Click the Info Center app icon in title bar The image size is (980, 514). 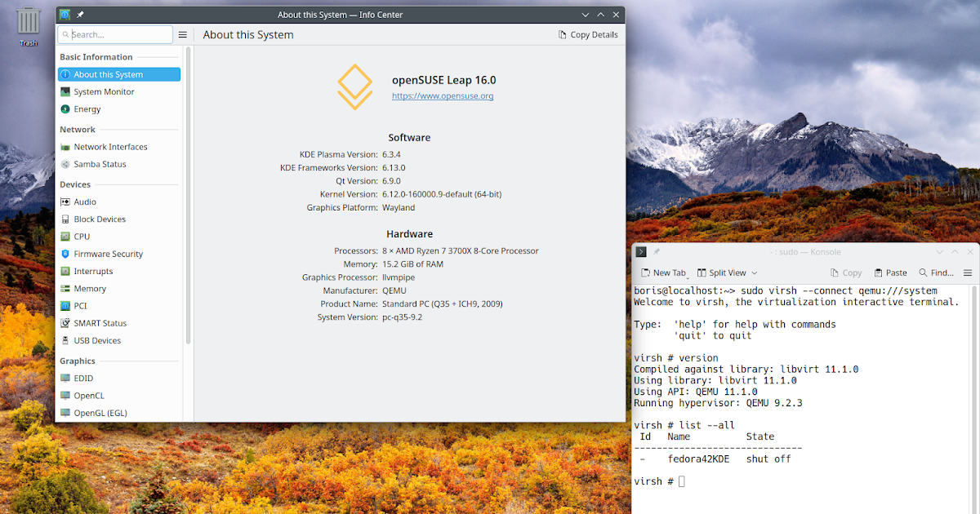coord(65,15)
